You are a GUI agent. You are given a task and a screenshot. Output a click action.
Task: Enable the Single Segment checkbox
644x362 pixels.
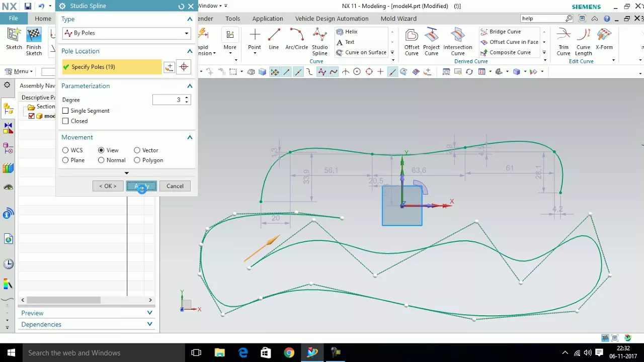click(65, 111)
